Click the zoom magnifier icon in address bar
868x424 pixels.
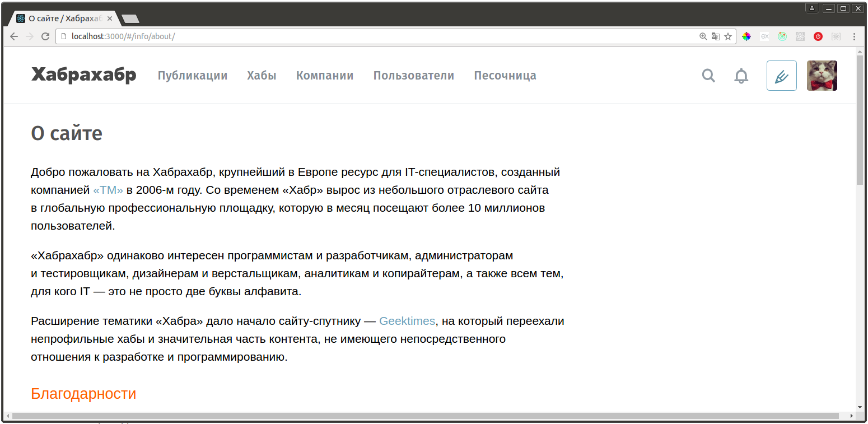coord(703,36)
